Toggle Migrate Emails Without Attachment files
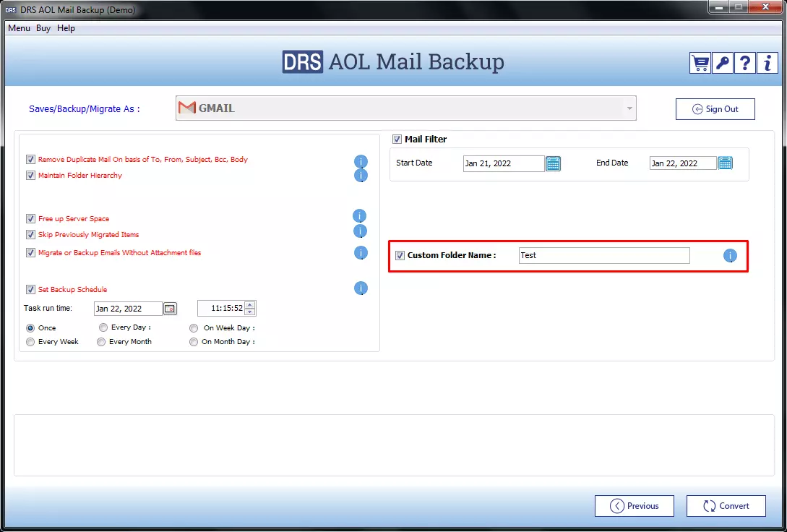The width and height of the screenshot is (787, 532). [x=30, y=253]
